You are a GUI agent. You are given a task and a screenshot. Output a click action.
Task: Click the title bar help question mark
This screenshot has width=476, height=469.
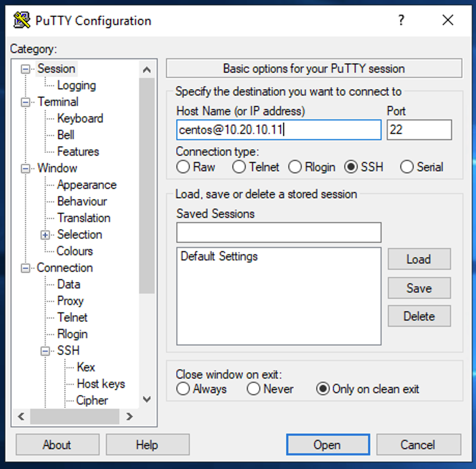click(x=401, y=20)
